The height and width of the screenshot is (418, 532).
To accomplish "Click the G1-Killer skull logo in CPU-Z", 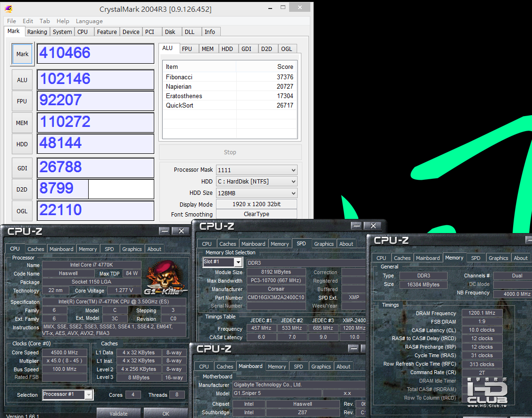I will point(165,278).
